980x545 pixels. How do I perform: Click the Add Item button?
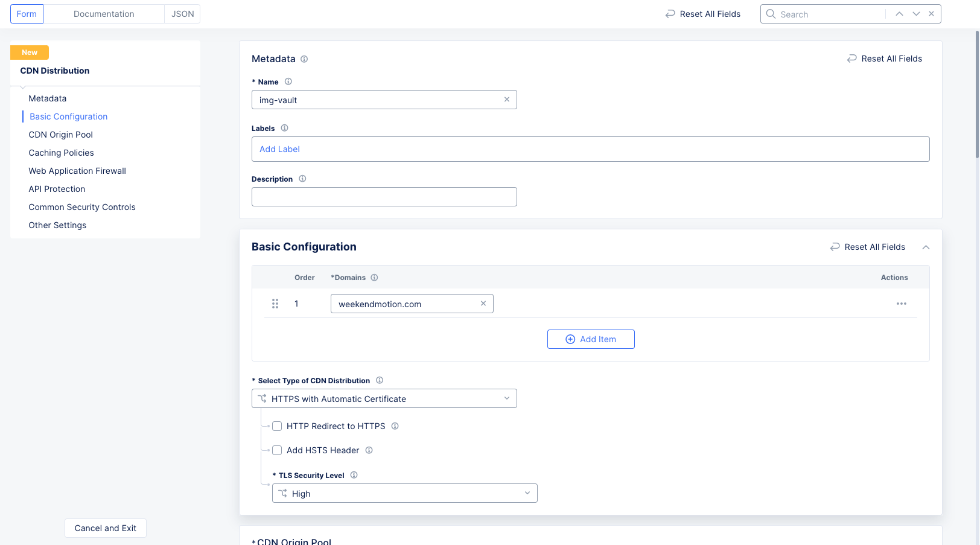coord(590,339)
